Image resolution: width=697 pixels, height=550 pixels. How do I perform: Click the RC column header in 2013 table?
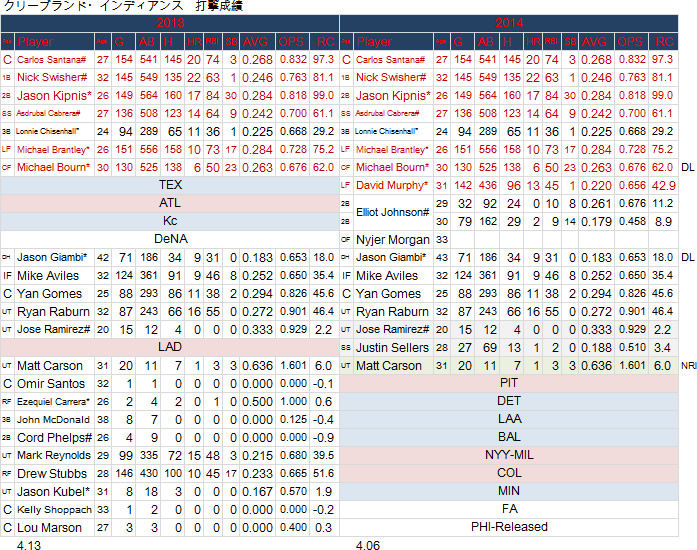pos(324,41)
